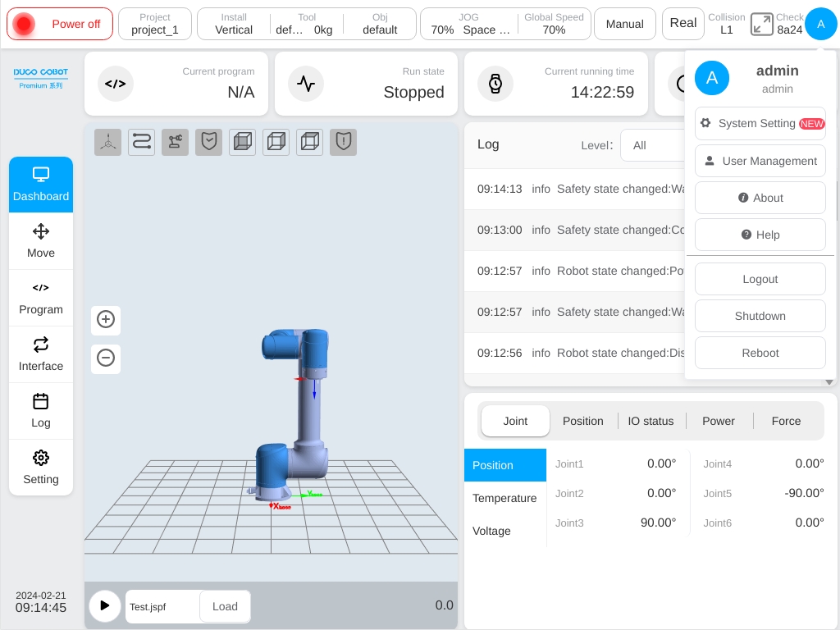Click the Power off button
Screen dimensions: 840x630
click(60, 24)
